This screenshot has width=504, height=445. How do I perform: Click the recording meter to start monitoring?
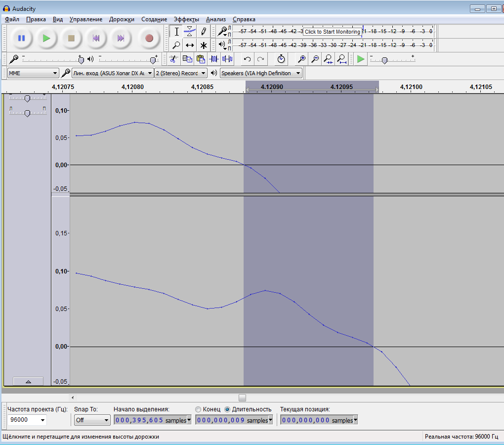click(332, 32)
